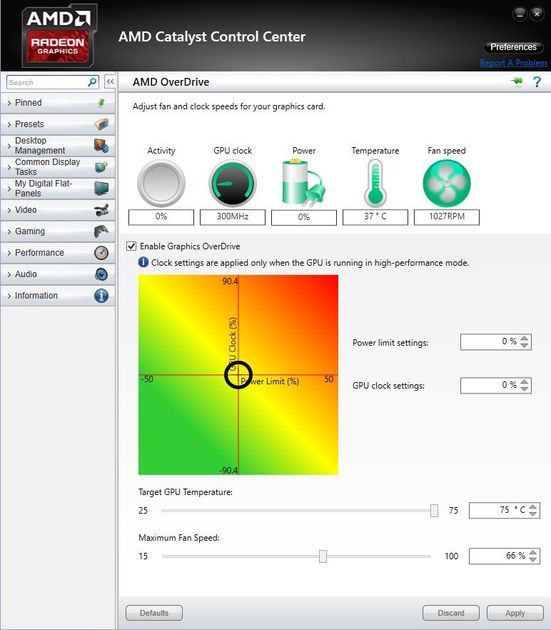Click the Maximum Fan Speed slider handle
551x630 pixels.
[323, 556]
